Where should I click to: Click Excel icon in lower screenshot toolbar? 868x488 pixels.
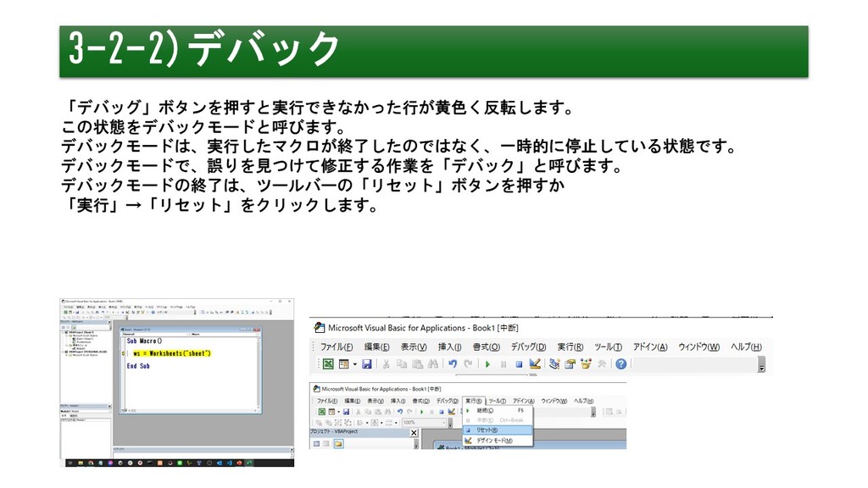(321, 412)
